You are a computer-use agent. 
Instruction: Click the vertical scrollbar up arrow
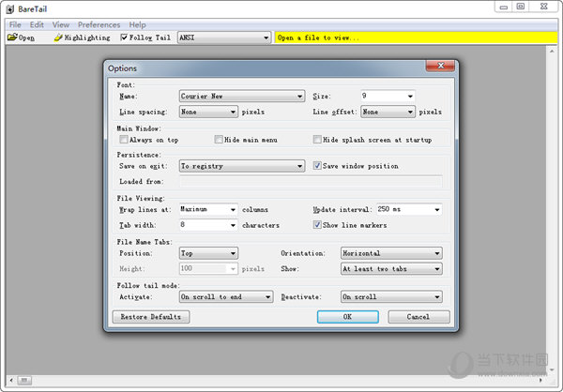tap(552, 52)
